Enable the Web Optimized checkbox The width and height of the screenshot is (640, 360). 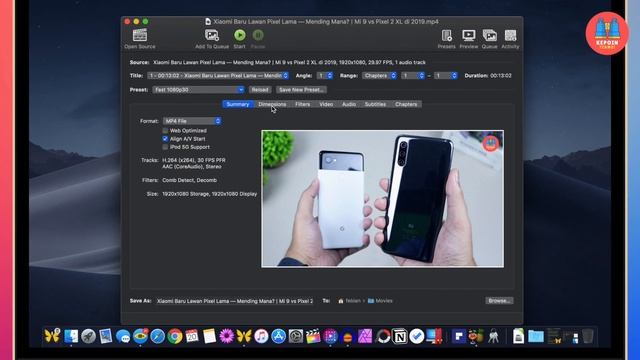(165, 131)
